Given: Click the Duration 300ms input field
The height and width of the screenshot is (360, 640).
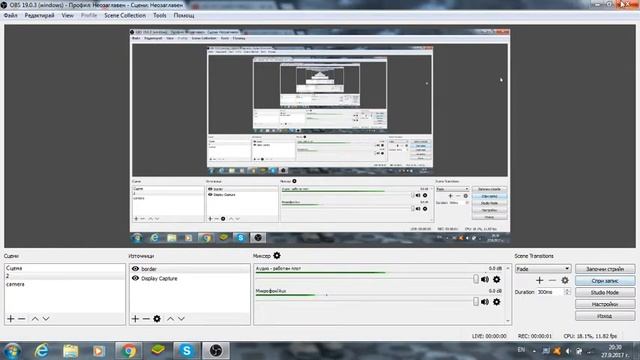Looking at the screenshot, I should (x=550, y=292).
